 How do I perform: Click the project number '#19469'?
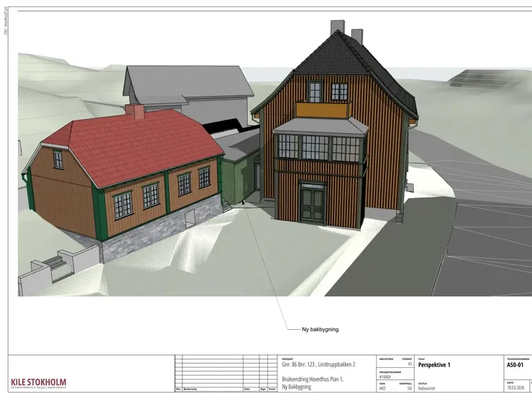coord(385,377)
